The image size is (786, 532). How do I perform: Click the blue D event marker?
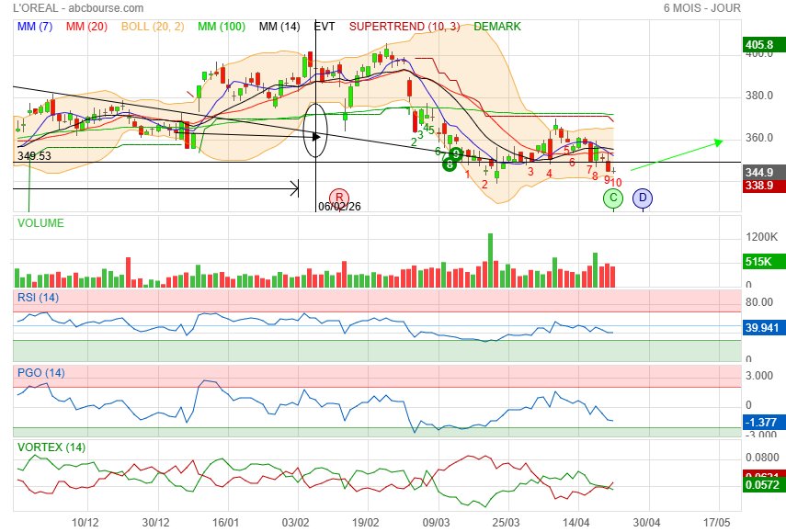(643, 198)
